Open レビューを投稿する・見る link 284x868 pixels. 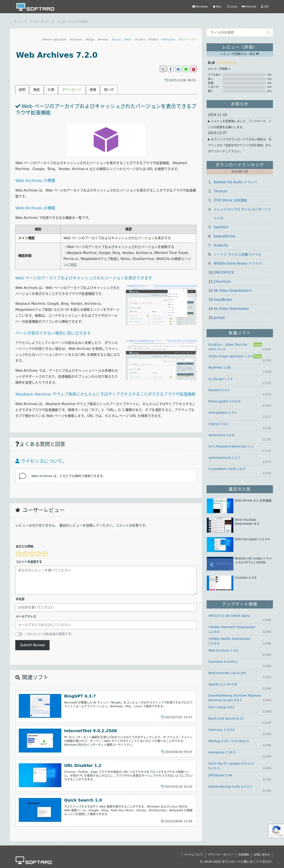pyautogui.click(x=240, y=54)
